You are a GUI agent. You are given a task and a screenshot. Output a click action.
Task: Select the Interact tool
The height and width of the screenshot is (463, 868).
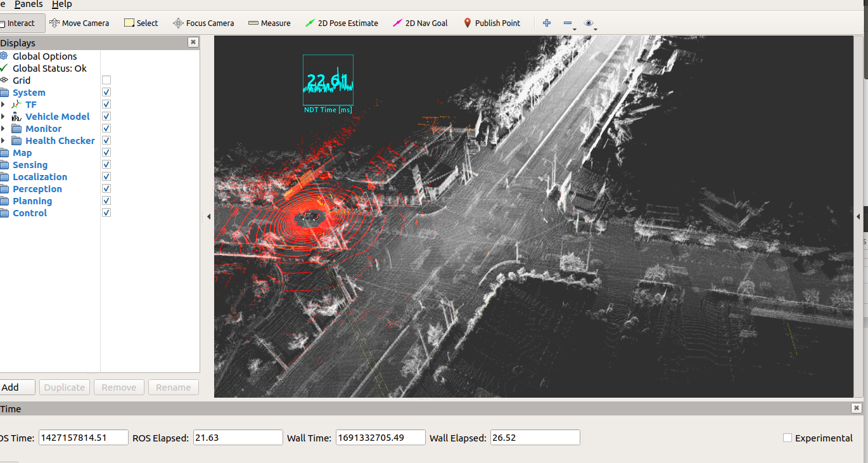[22, 23]
